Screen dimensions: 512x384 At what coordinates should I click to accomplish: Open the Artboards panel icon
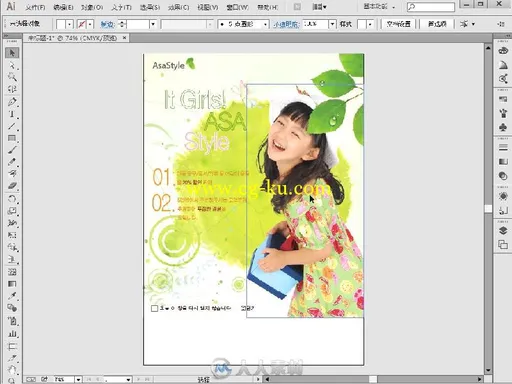503,245
